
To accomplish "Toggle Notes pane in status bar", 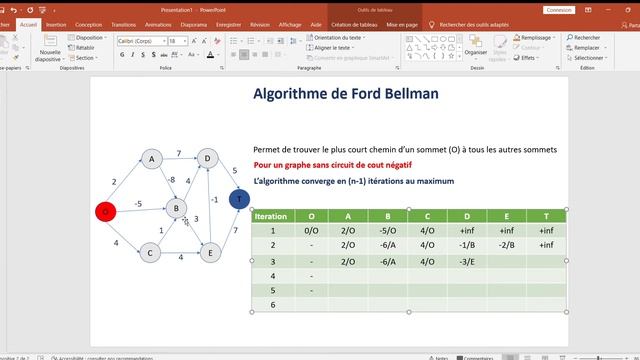I will tap(438, 358).
